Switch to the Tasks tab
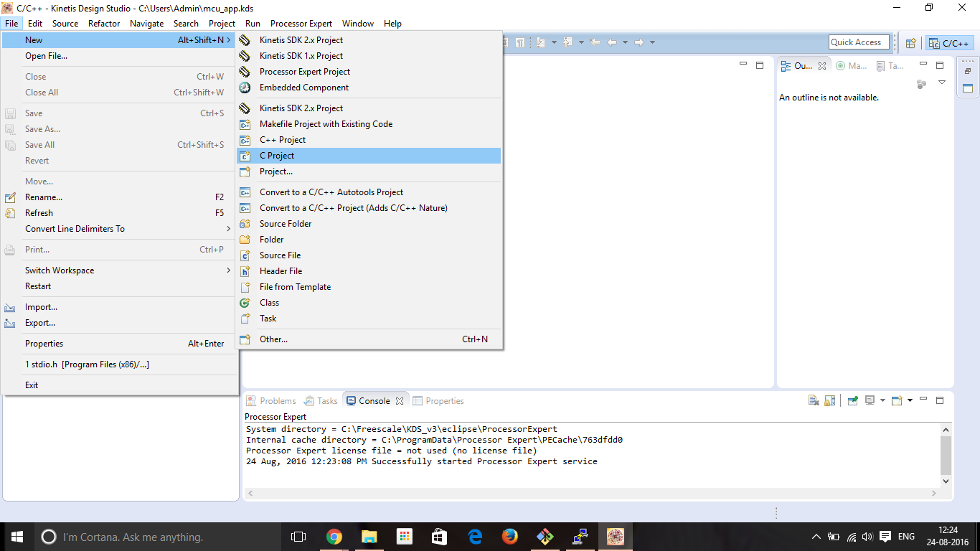Image resolution: width=980 pixels, height=551 pixels. (x=321, y=401)
